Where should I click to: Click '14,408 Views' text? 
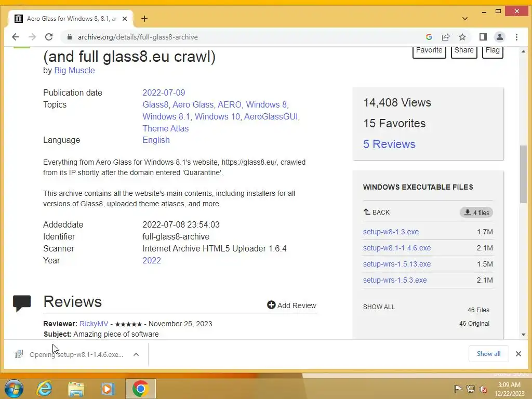(x=397, y=102)
